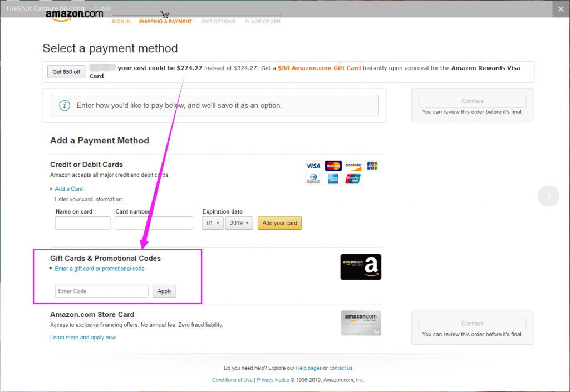Focus the Enter Code gift card field
This screenshot has width=570, height=392.
point(102,291)
